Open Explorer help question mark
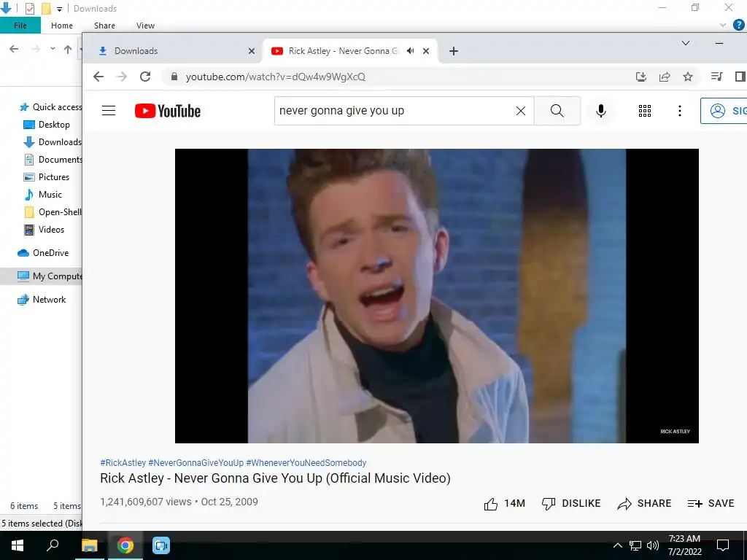 tap(739, 25)
